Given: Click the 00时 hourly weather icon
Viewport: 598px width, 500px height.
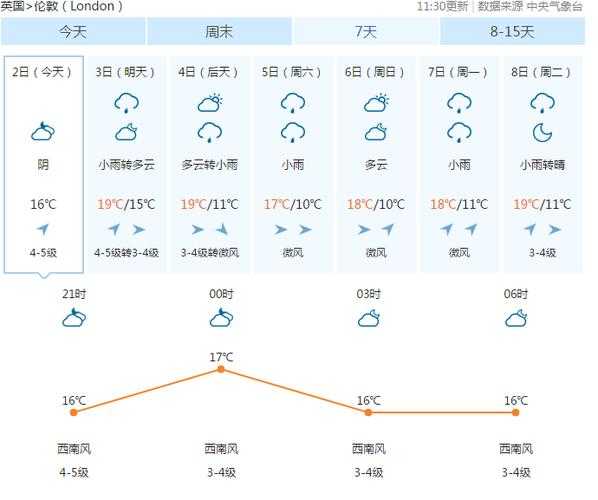Looking at the screenshot, I should click(221, 318).
